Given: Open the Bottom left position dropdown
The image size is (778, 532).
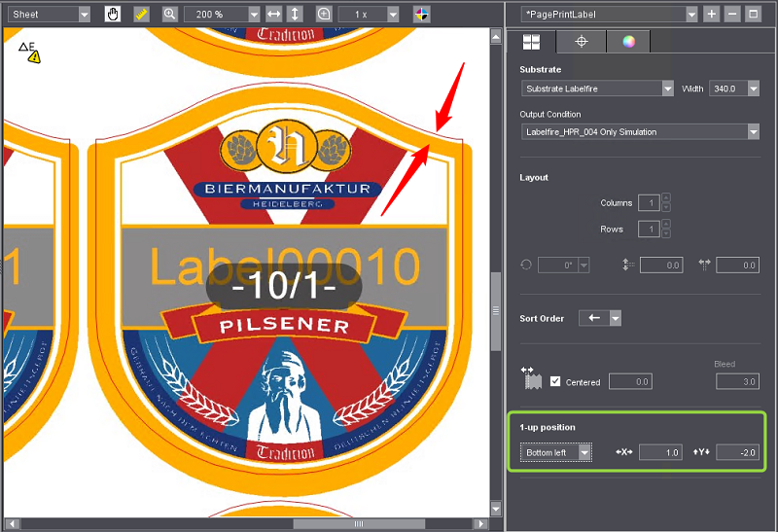Looking at the screenshot, I should tap(584, 452).
